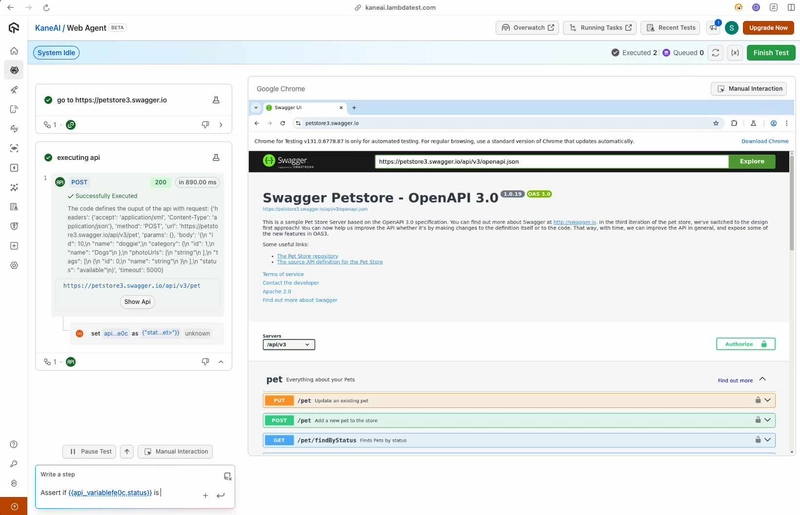Click the pet 'Find out more' link
This screenshot has width=800, height=515.
tap(735, 380)
